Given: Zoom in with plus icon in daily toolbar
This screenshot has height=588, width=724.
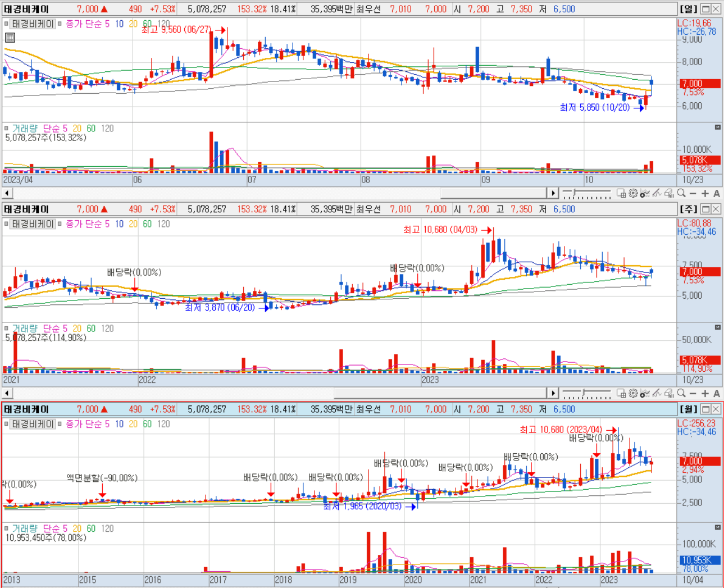Looking at the screenshot, I should [705, 193].
